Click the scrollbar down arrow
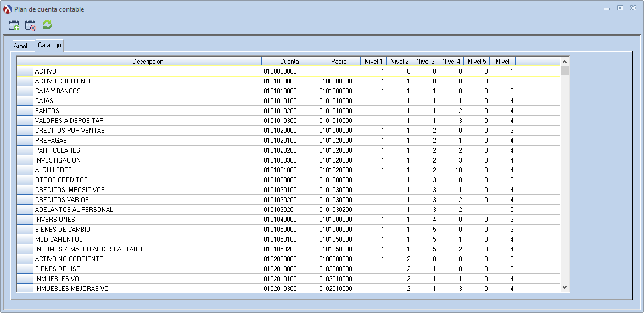Image resolution: width=644 pixels, height=313 pixels. point(565,287)
